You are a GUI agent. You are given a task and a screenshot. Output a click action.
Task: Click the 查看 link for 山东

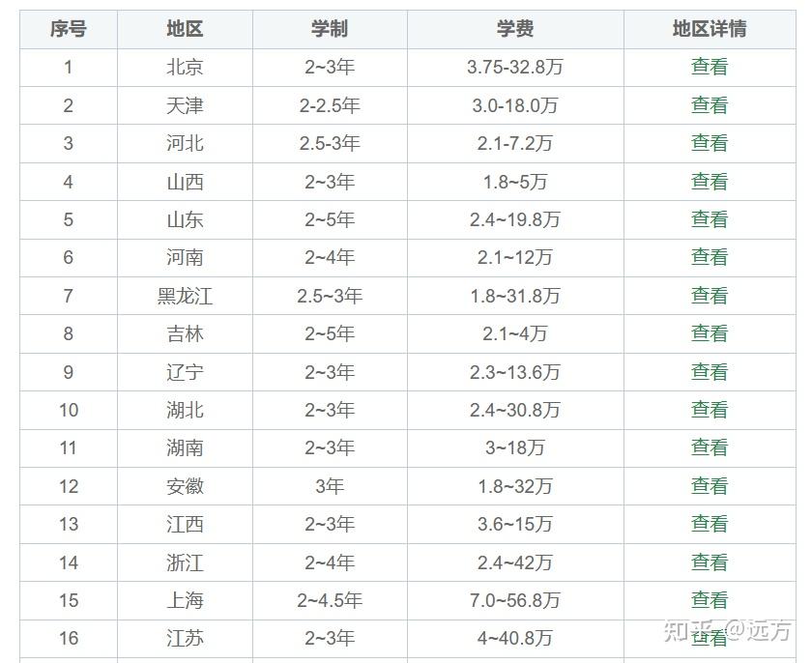709,219
